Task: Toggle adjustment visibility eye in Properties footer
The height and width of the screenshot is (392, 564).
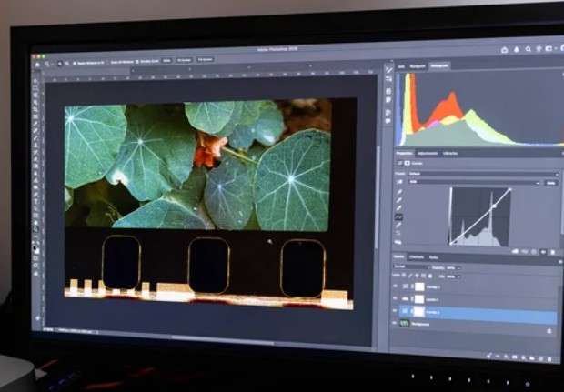Action: (x=543, y=253)
